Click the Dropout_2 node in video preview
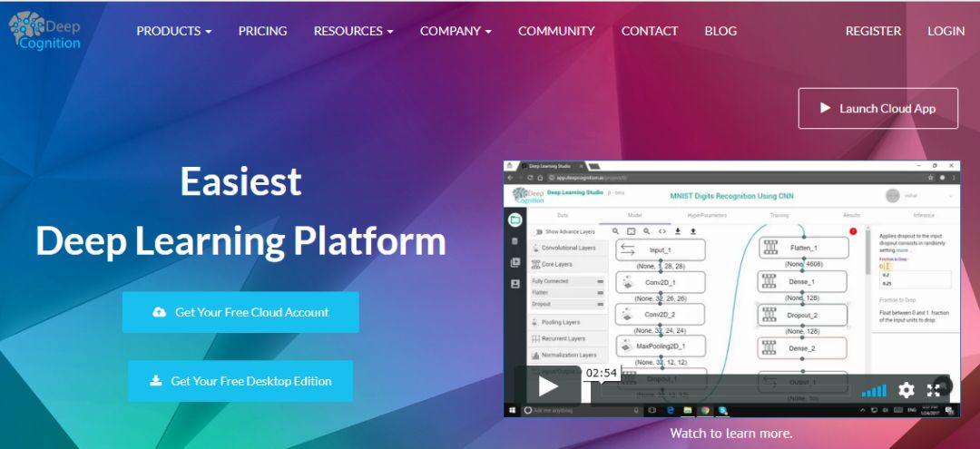The height and width of the screenshot is (449, 980). (x=802, y=316)
